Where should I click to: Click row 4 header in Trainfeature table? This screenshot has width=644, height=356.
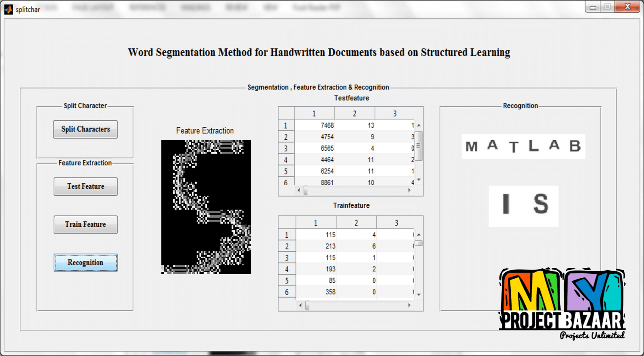pyautogui.click(x=287, y=269)
